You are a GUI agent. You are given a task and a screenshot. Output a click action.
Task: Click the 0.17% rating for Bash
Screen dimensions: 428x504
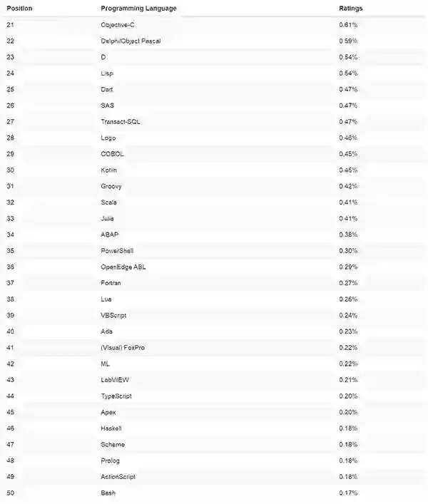pos(348,493)
